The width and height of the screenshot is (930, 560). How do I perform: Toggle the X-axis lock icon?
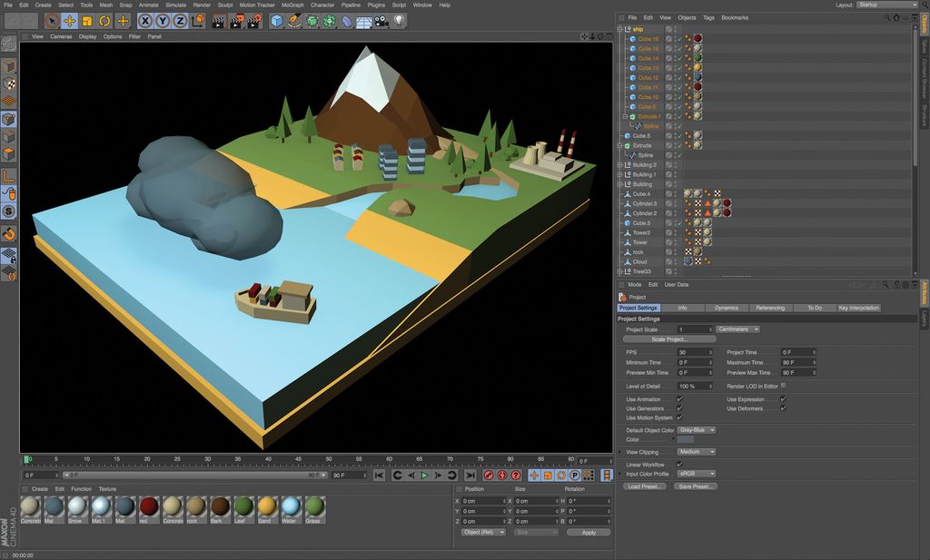tap(146, 19)
